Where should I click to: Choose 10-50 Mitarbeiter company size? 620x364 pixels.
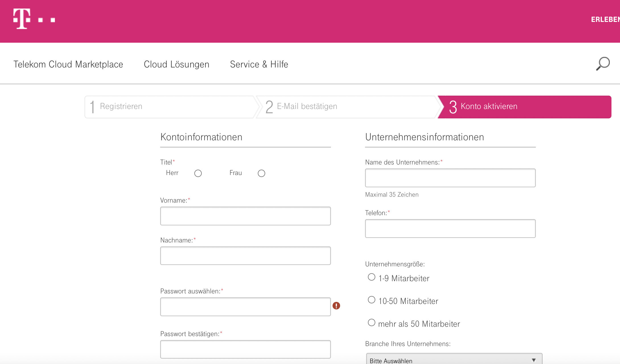(372, 300)
